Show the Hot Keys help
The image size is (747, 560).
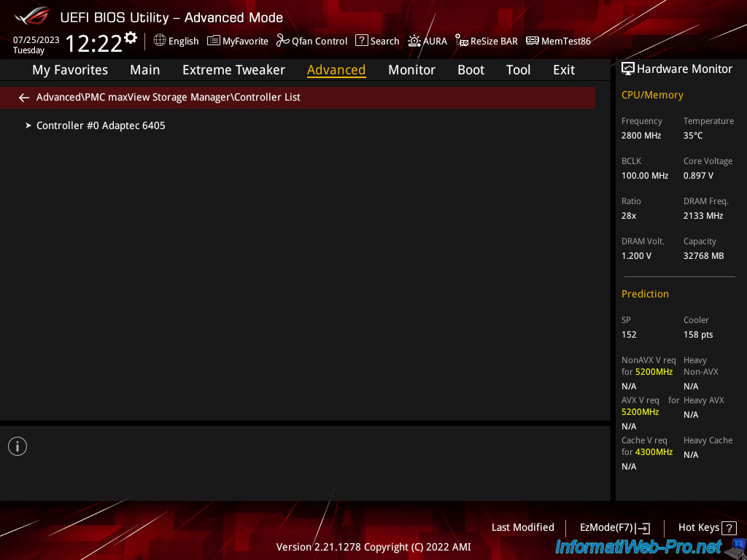[707, 528]
